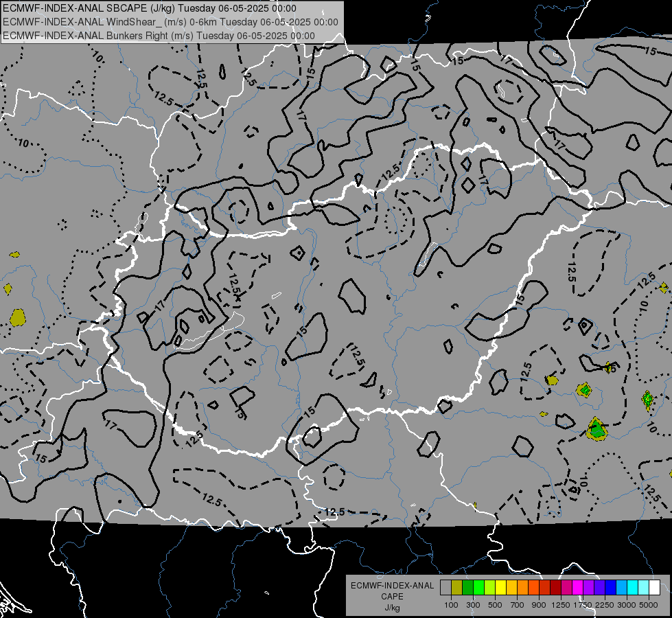Choose the pure yellow legend swatch

tap(500, 588)
